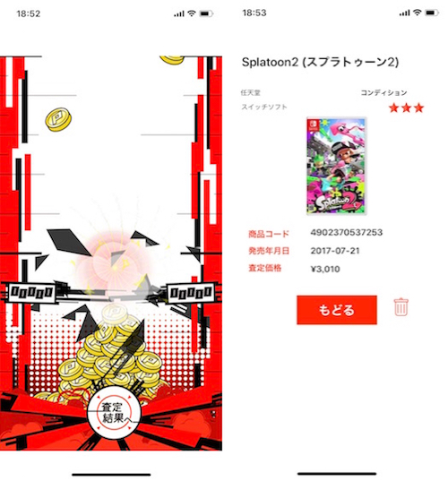This screenshot has height=481, width=448.
Task: Tap the Wi-Fi icon on left phone
Action: click(x=192, y=13)
